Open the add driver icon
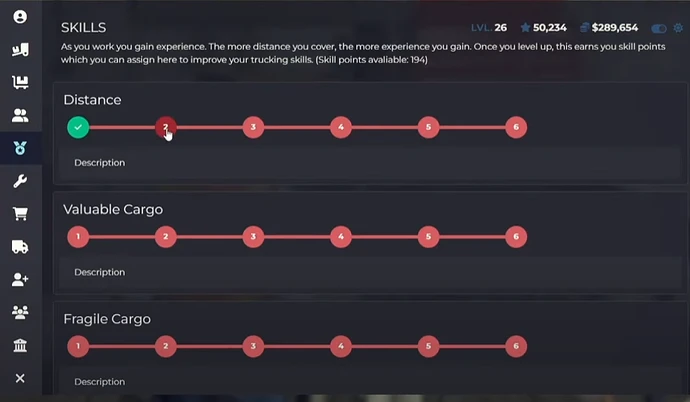690x402 pixels. click(x=20, y=279)
